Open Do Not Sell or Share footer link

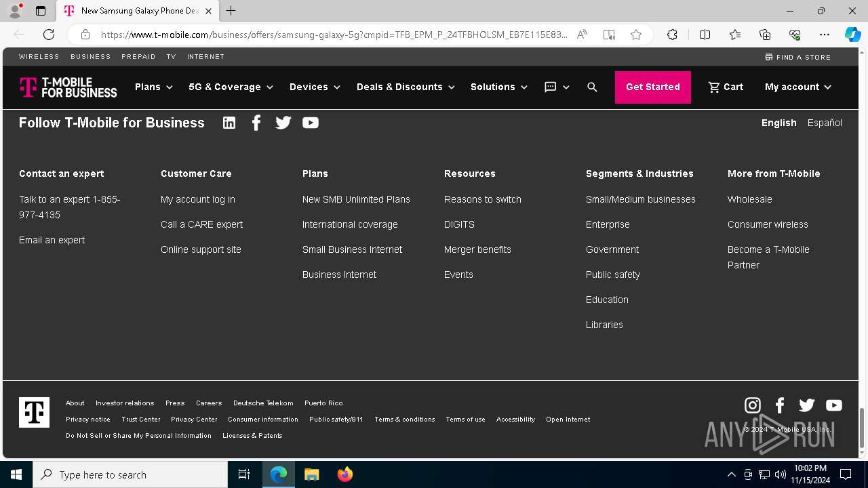point(138,435)
